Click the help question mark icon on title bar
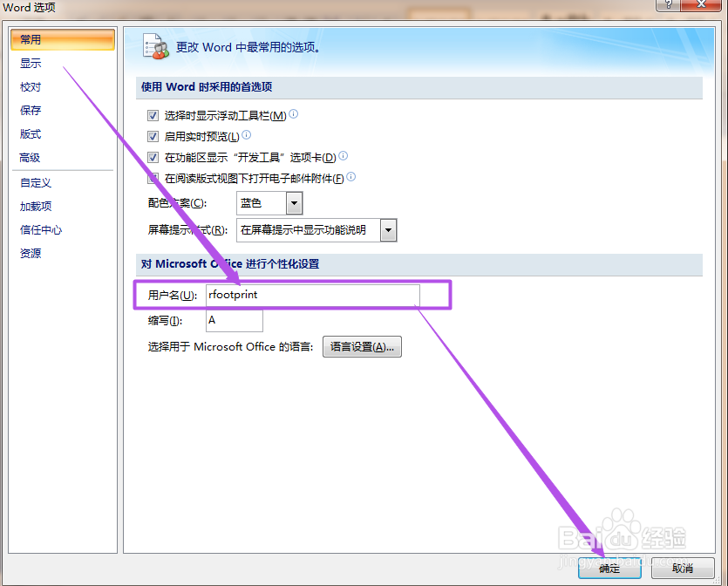728x586 pixels. coord(667,5)
